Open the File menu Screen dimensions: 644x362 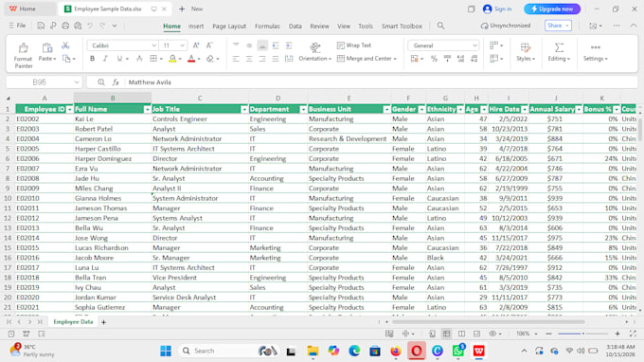point(17,26)
